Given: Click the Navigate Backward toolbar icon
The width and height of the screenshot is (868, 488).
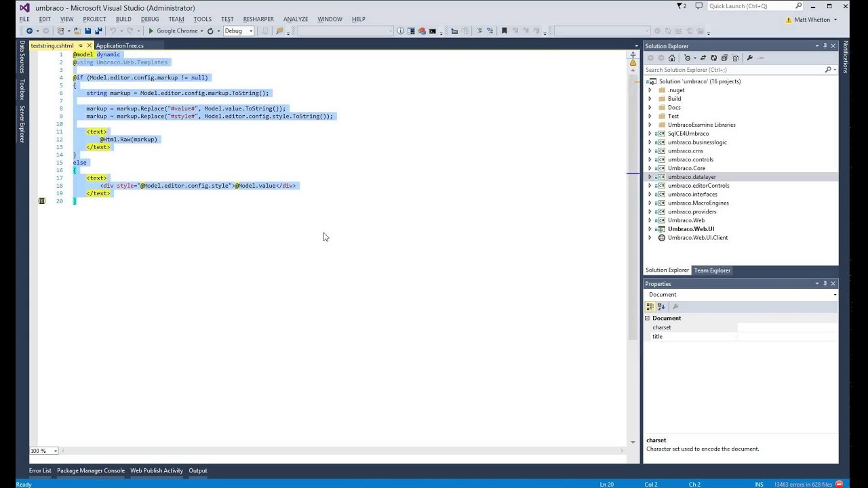Looking at the screenshot, I should click(29, 30).
